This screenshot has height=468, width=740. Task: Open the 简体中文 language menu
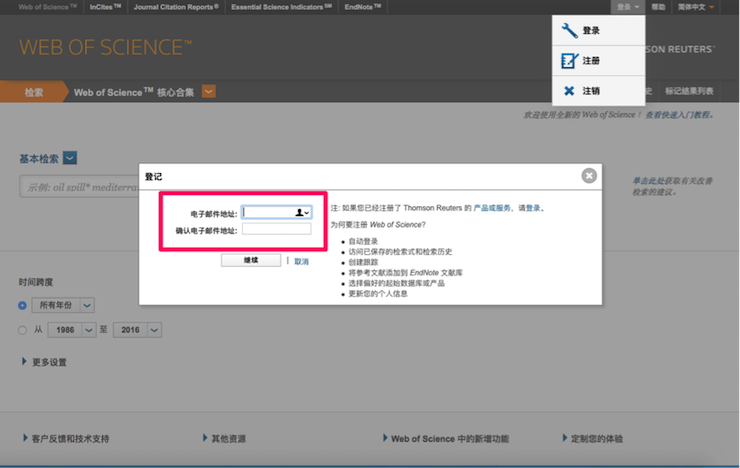click(x=696, y=7)
